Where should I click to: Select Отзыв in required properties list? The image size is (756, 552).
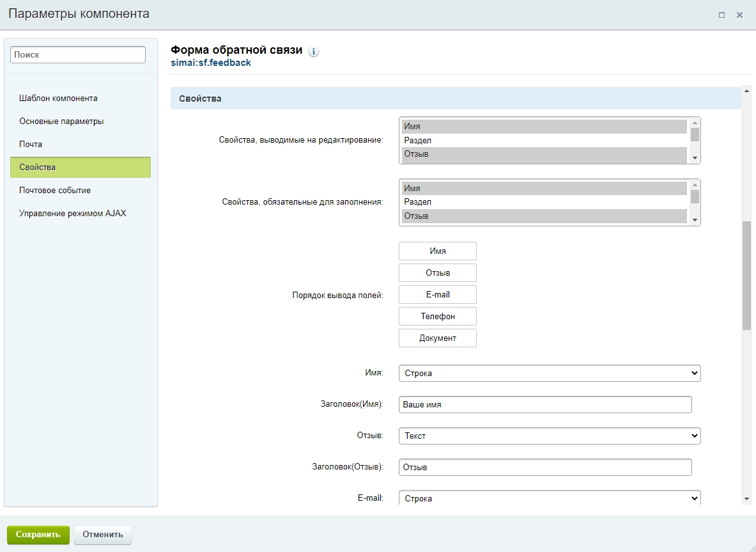click(x=544, y=216)
